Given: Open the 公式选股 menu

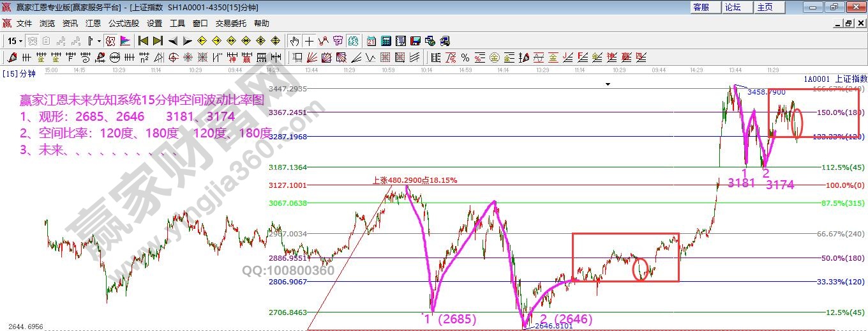Looking at the screenshot, I should (123, 23).
